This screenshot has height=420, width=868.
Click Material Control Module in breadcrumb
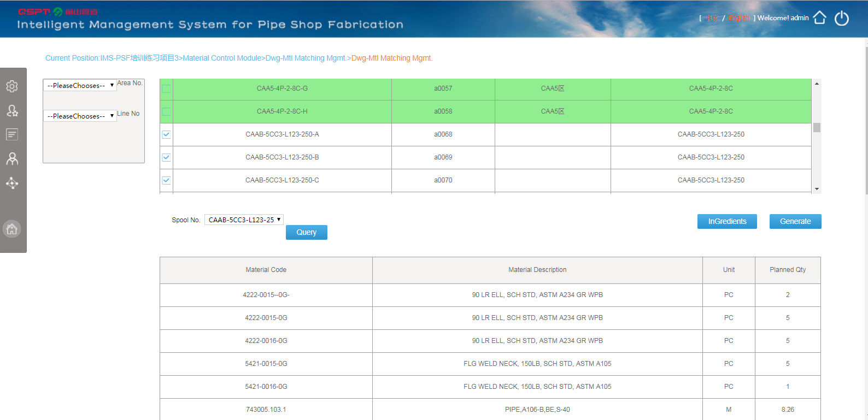[x=222, y=58]
